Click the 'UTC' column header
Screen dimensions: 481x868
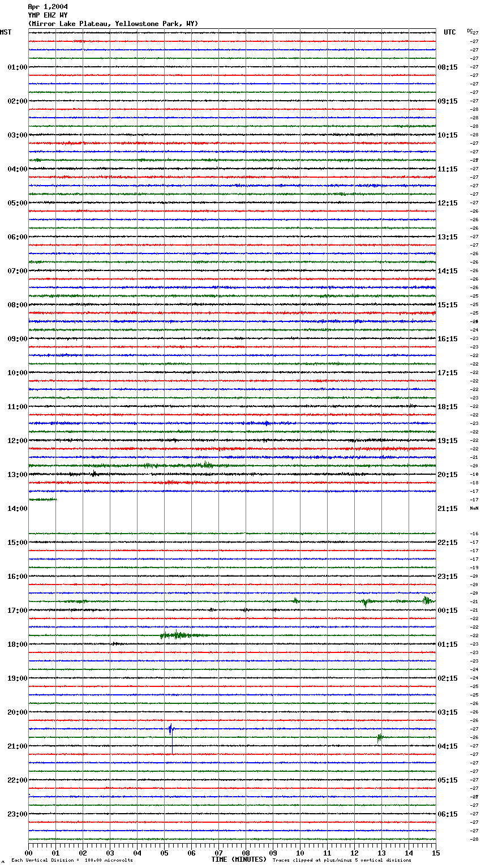pos(450,32)
